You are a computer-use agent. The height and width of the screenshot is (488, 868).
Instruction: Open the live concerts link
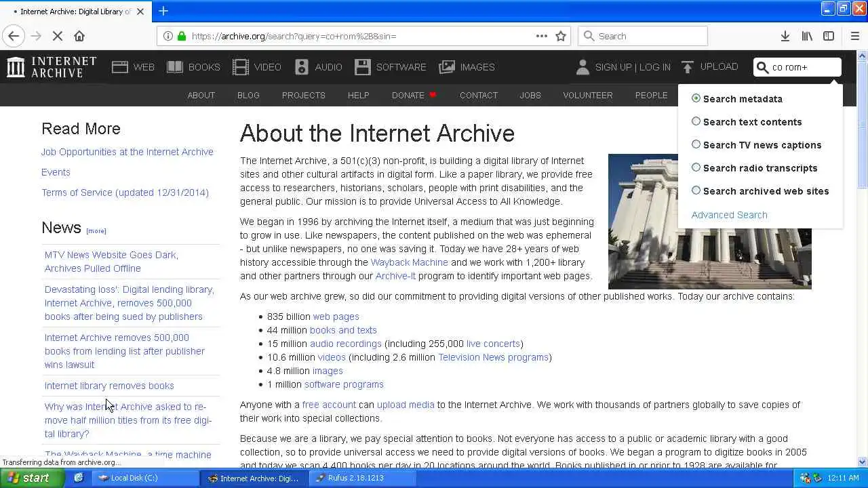tap(493, 344)
